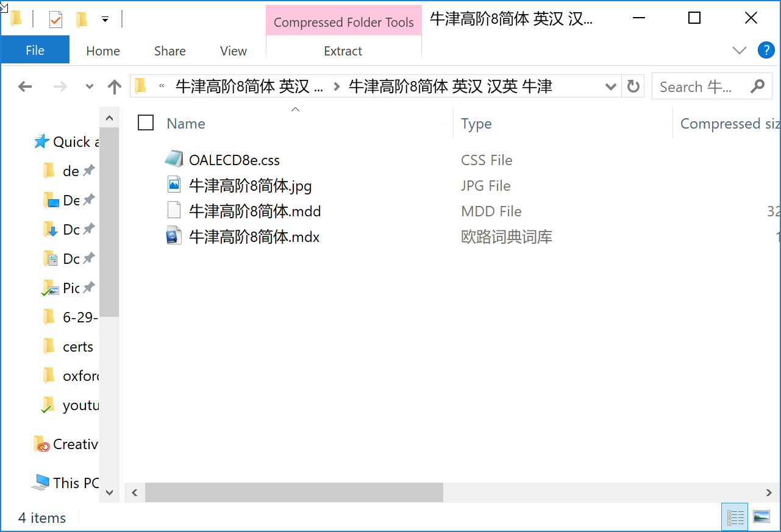Viewport: 781px width, 532px height.
Task: Select the OALECD8e.css file icon
Action: [174, 160]
